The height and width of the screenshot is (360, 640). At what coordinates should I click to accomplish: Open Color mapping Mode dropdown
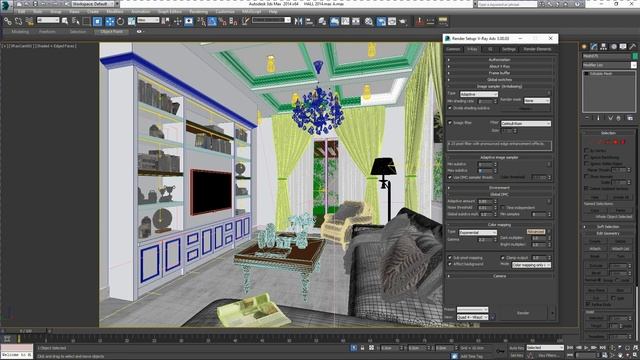click(x=531, y=265)
